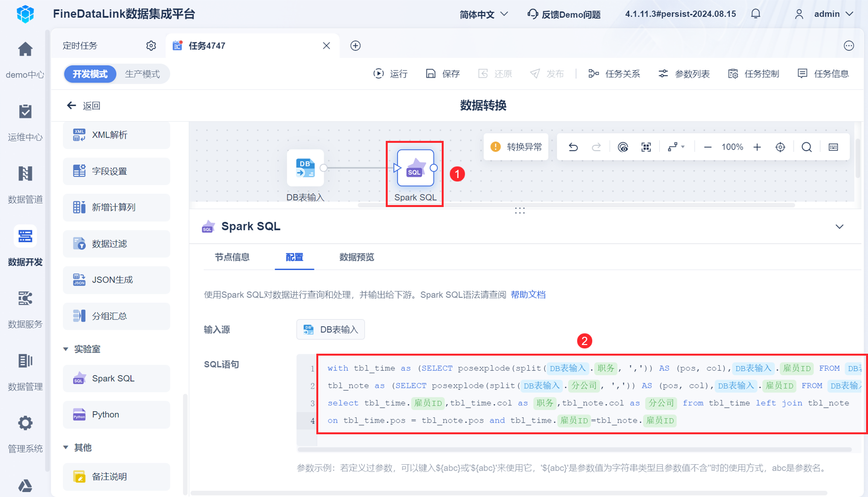Go back with 返回
Image resolution: width=868 pixels, height=497 pixels.
[x=83, y=106]
